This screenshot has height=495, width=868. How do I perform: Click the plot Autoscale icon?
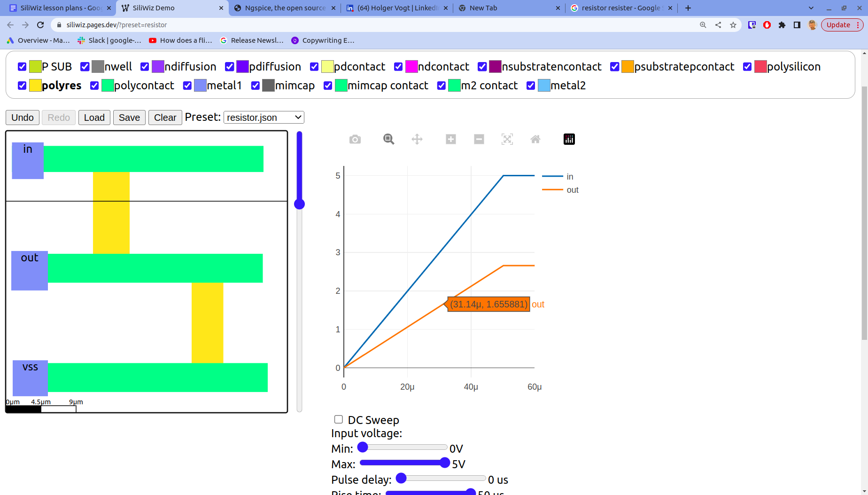507,139
